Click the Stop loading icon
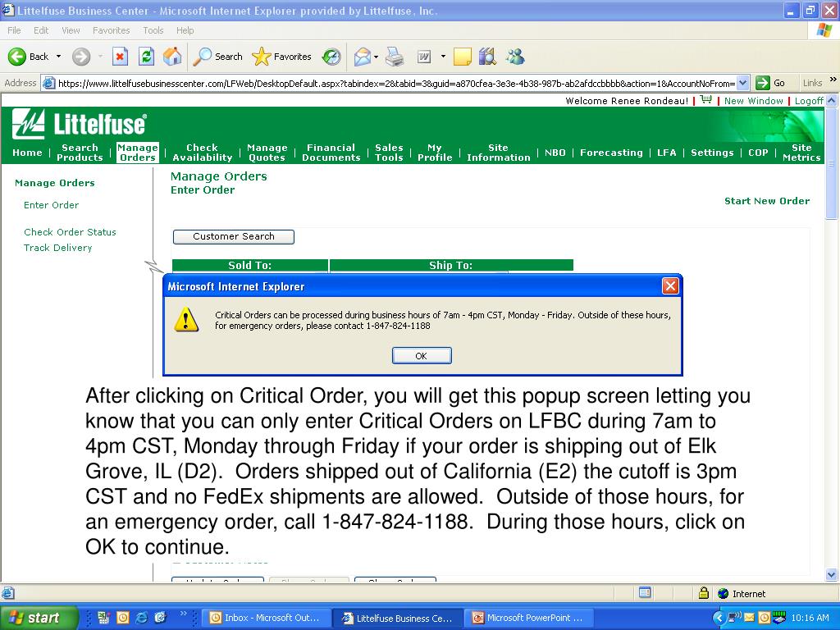Viewport: 840px width, 630px height. click(120, 57)
